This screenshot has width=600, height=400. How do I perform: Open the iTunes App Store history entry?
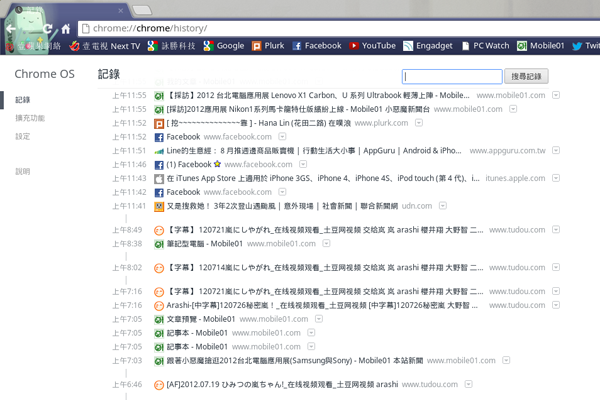323,178
